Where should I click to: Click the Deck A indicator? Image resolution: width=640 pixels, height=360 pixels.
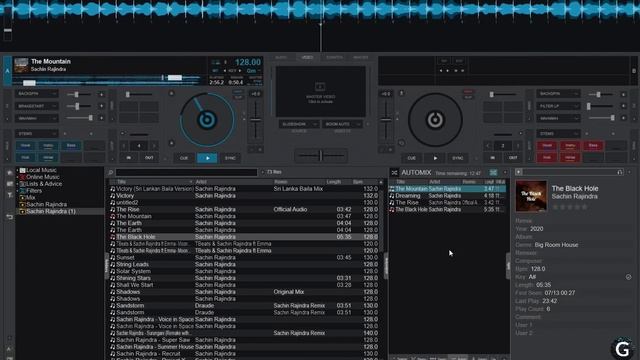7,71
